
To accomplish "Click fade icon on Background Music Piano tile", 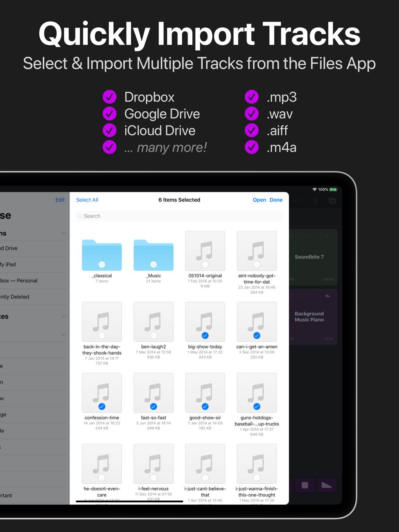I will (x=328, y=296).
